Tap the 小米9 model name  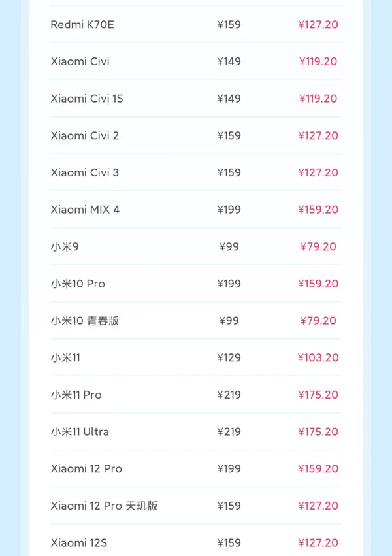pos(65,247)
